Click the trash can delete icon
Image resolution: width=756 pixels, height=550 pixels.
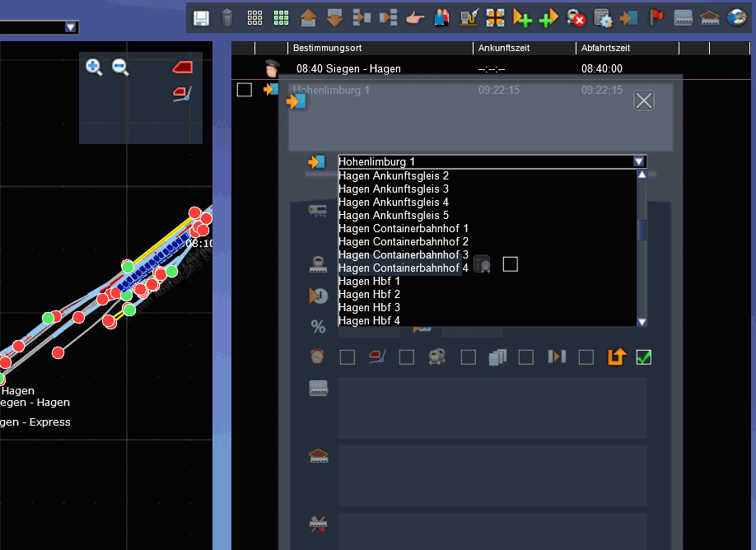click(227, 18)
